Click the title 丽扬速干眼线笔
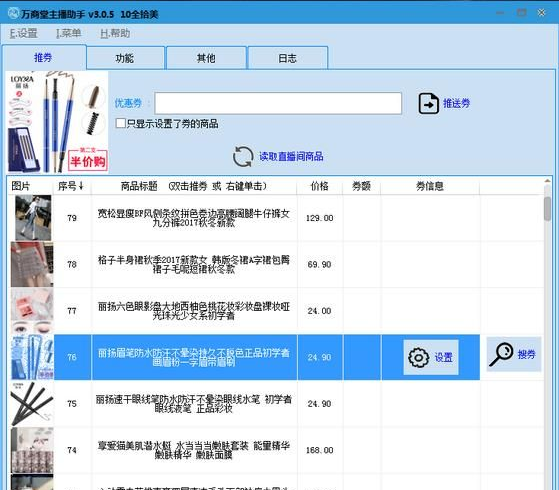This screenshot has width=559, height=490. tap(194, 404)
